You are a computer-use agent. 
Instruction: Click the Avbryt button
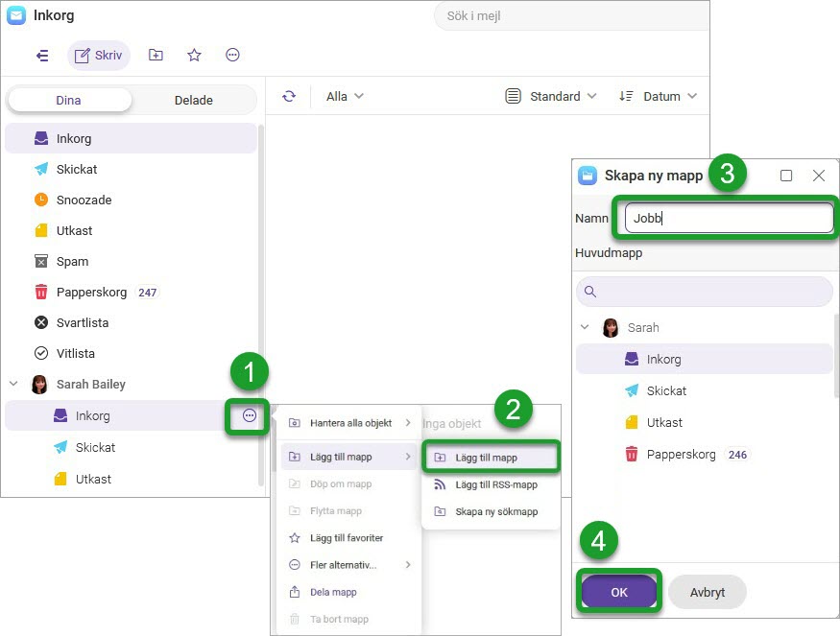[x=707, y=592]
